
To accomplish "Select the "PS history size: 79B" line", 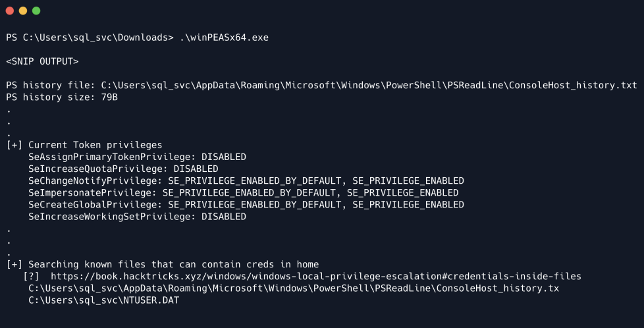I will pyautogui.click(x=62, y=97).
